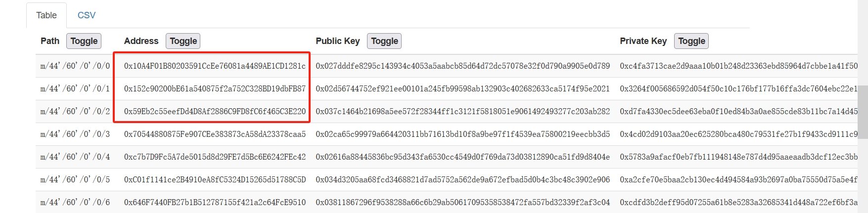This screenshot has height=213, width=868.
Task: Switch to the CSV tab
Action: point(87,15)
